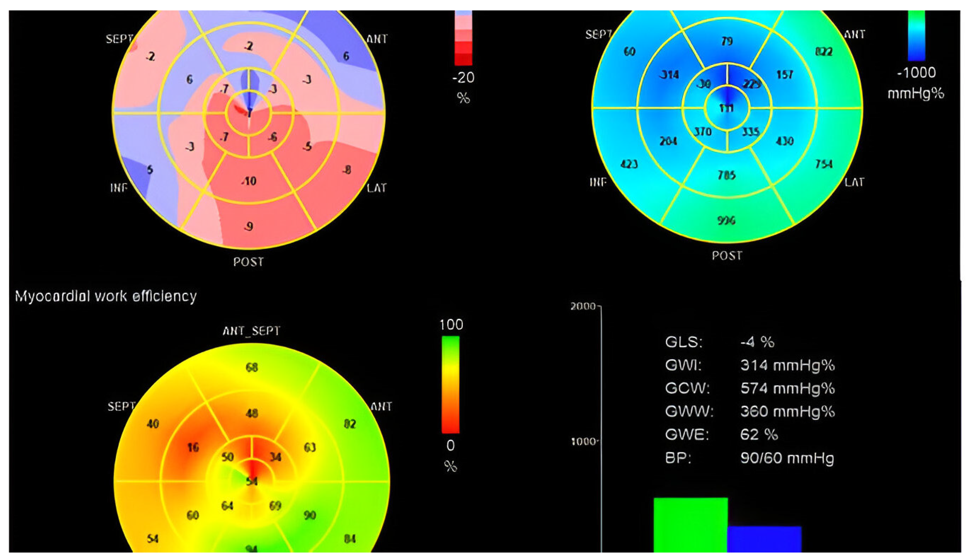Viewport: 966px width, 560px height.
Task: Click the 0–100 % efficiency color scale
Action: [x=450, y=384]
